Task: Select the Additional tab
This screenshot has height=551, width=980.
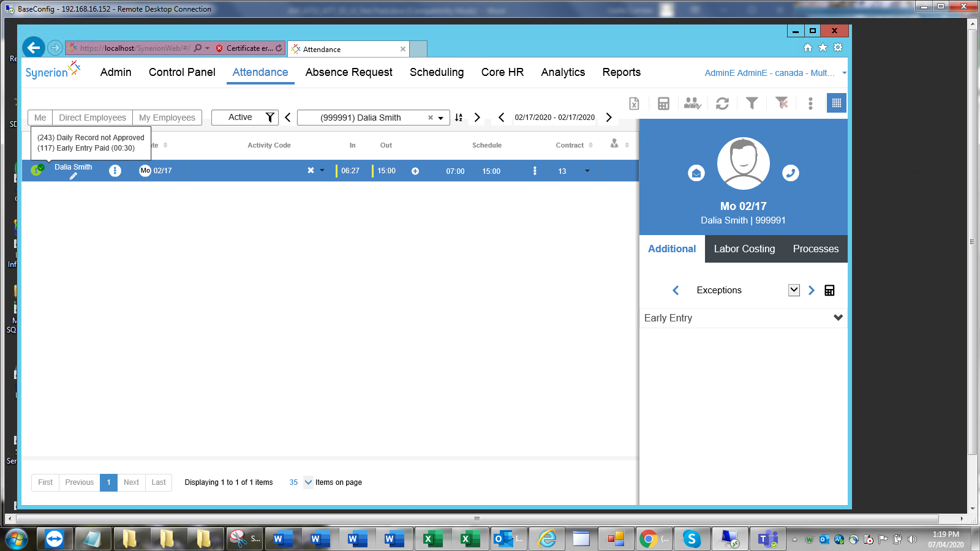Action: tap(672, 249)
